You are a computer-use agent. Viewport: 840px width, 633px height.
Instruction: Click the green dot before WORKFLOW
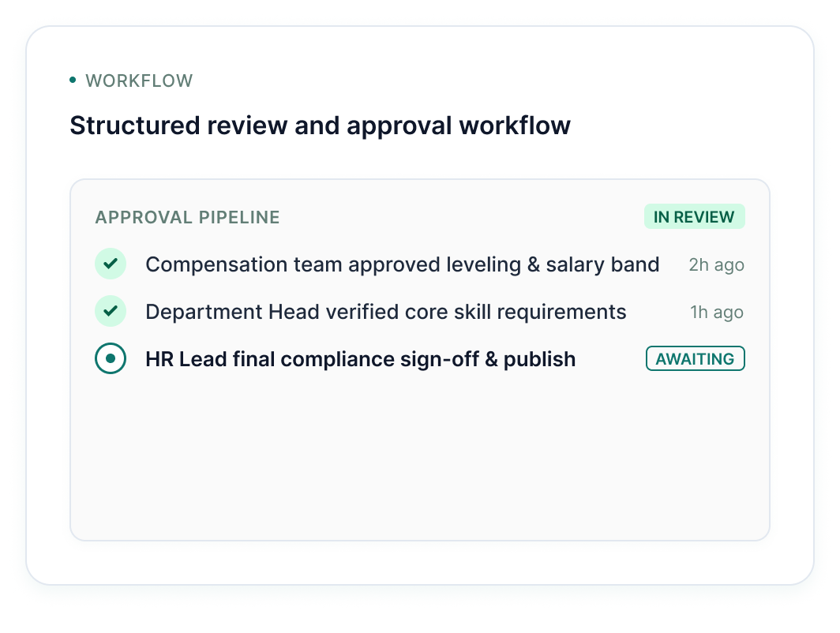73,81
